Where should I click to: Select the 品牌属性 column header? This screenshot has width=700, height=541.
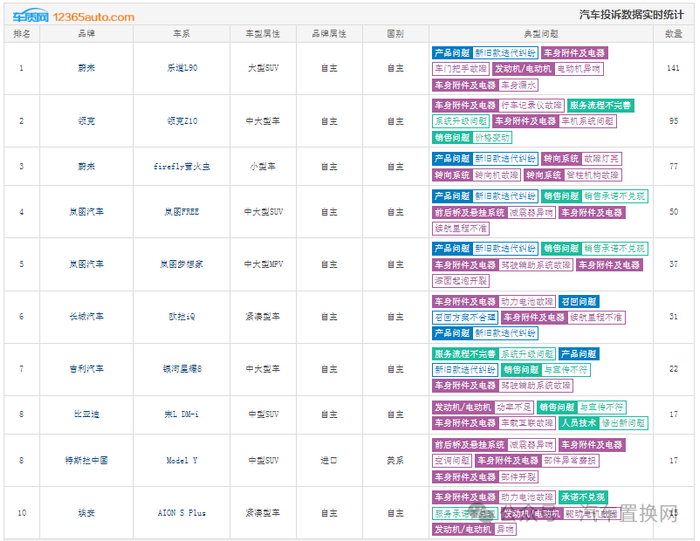coord(329,33)
